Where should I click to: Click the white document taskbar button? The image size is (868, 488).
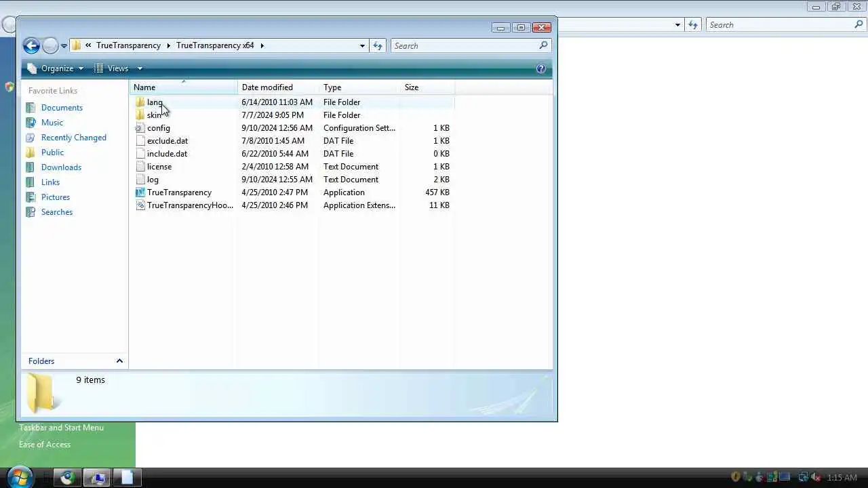tap(127, 478)
